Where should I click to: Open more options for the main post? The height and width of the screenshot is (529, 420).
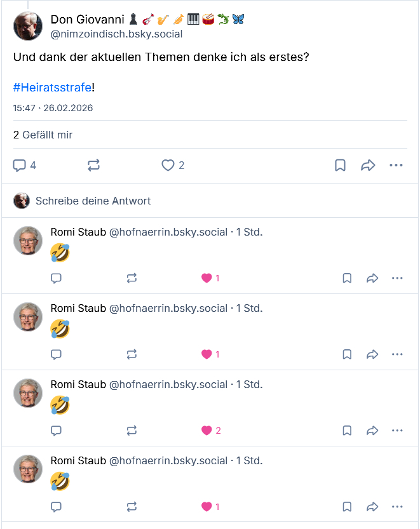point(396,166)
